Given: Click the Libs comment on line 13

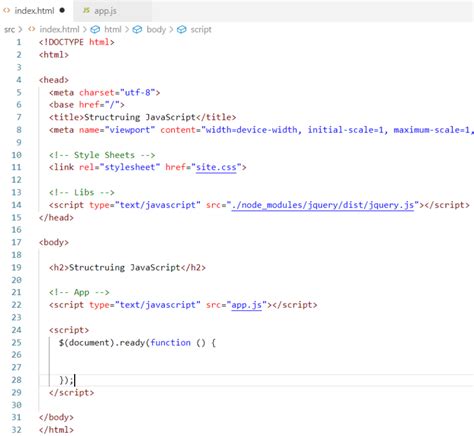Looking at the screenshot, I should pyautogui.click(x=82, y=192).
